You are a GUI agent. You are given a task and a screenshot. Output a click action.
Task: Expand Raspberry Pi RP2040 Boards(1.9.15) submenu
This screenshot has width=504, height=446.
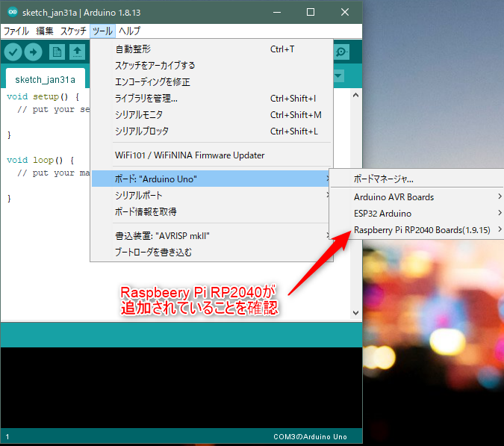(x=417, y=230)
